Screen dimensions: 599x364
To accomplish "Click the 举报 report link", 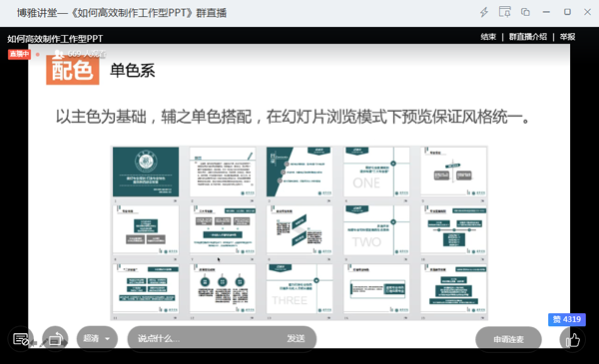I will tap(567, 37).
